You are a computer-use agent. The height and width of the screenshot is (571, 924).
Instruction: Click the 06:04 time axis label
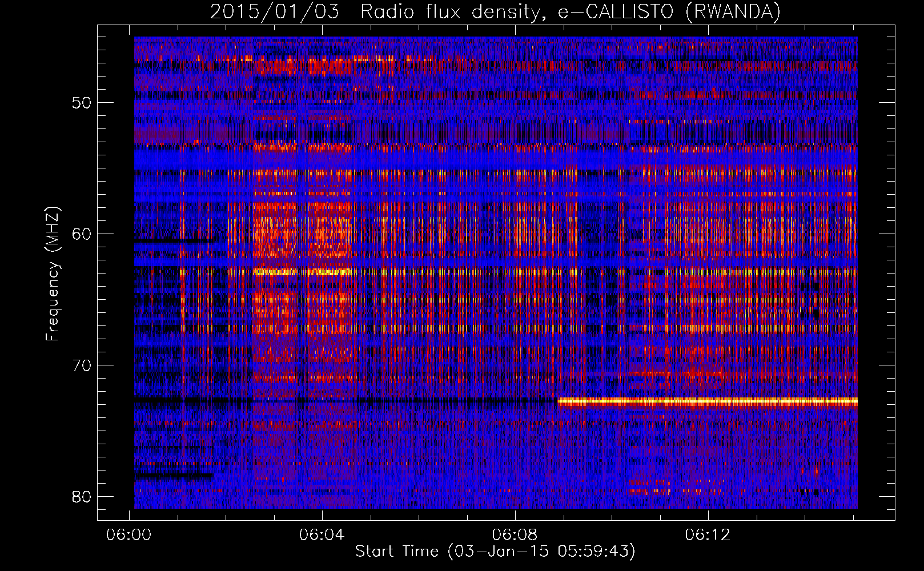[x=322, y=535]
